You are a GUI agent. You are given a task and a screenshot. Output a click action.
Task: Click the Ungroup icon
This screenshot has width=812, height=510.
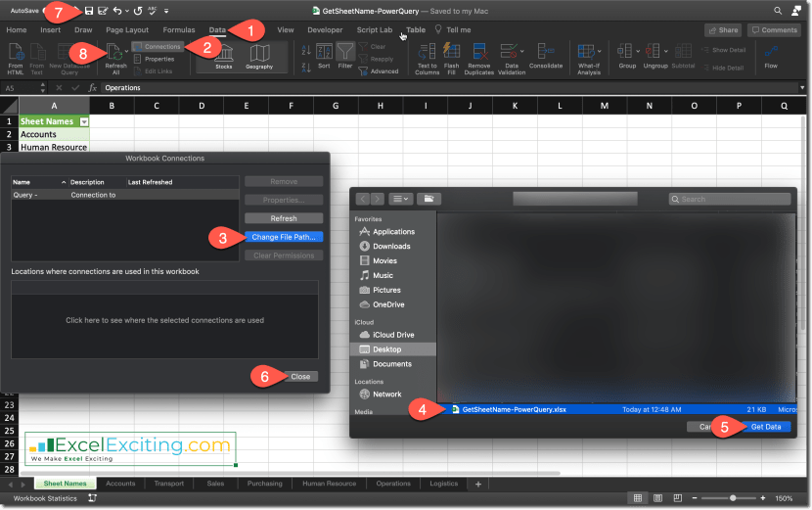[x=653, y=52]
